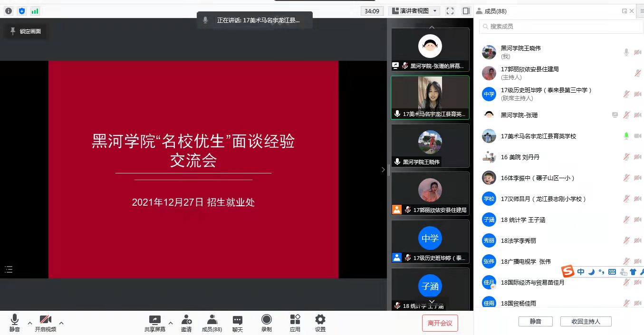The image size is (644, 335).
Task: Click the meeting info icon top-left
Action: tap(9, 11)
